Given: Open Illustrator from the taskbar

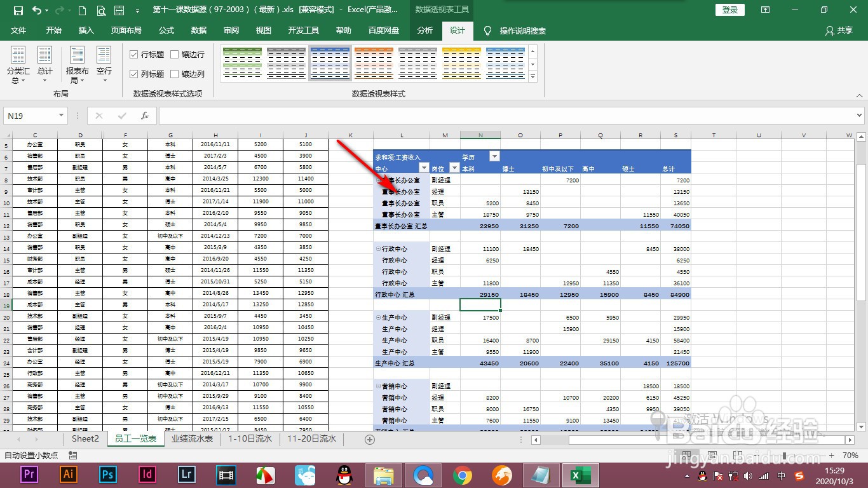Looking at the screenshot, I should coord(69,474).
